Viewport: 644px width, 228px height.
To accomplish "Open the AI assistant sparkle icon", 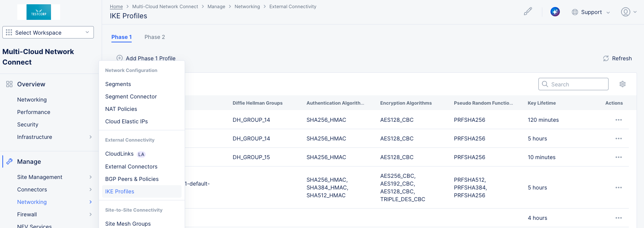I will coord(555,12).
